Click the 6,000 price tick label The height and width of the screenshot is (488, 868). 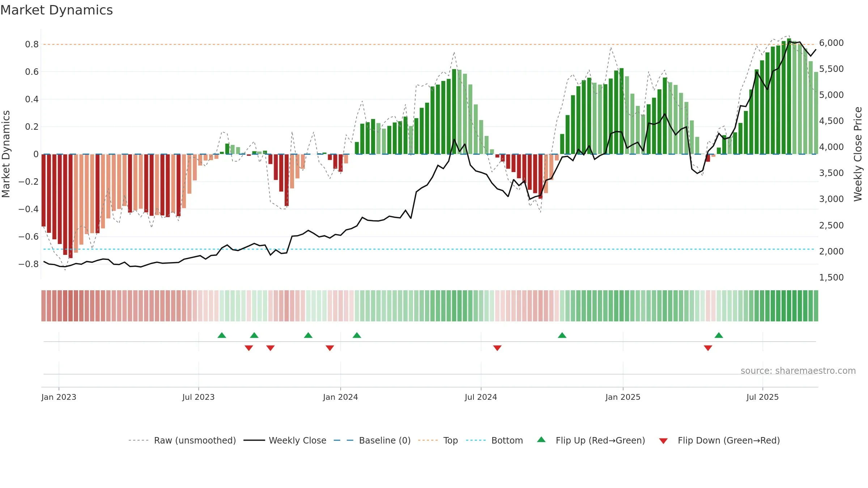click(x=831, y=43)
